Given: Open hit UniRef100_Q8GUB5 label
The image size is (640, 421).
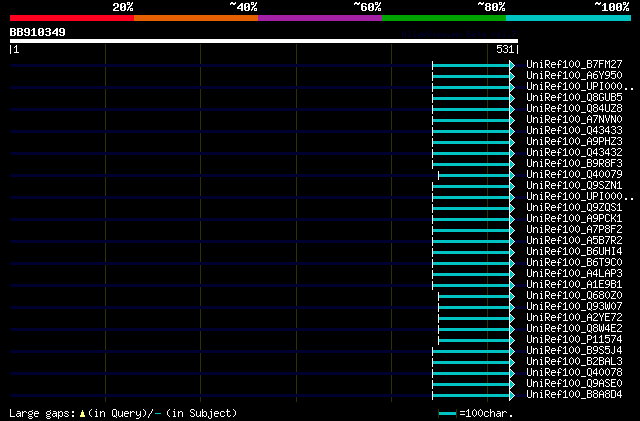Looking at the screenshot, I should click(574, 97).
